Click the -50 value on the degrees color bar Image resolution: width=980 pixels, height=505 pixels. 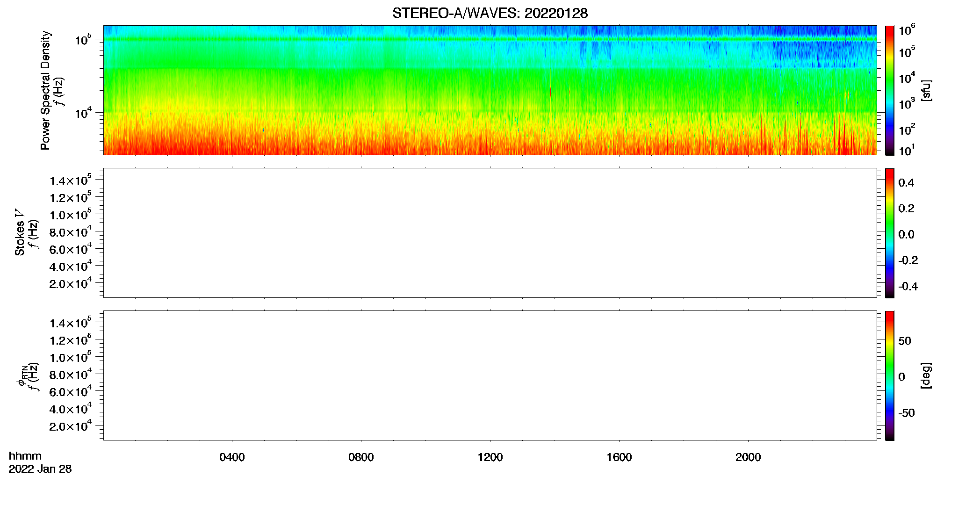906,413
